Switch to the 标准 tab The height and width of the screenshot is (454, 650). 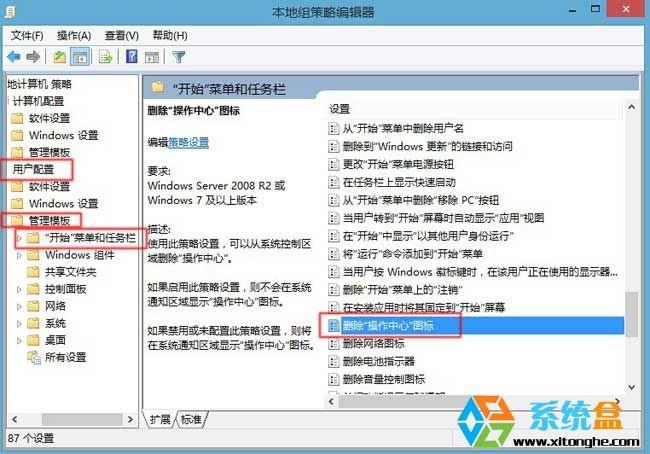191,420
